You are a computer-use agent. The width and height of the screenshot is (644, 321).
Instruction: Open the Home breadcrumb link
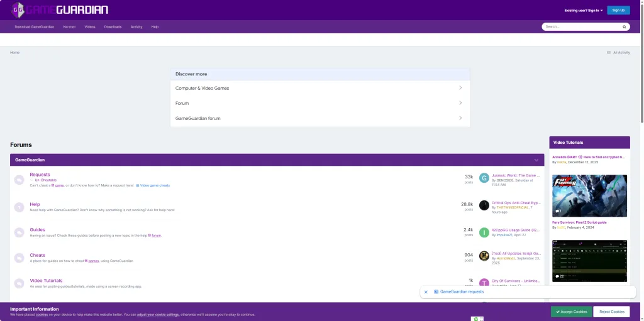[x=15, y=53]
